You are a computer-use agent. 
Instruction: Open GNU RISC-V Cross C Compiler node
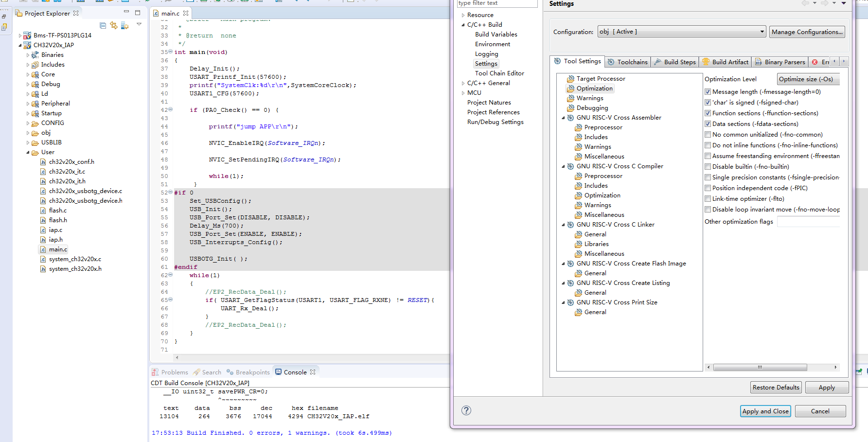[x=620, y=166]
